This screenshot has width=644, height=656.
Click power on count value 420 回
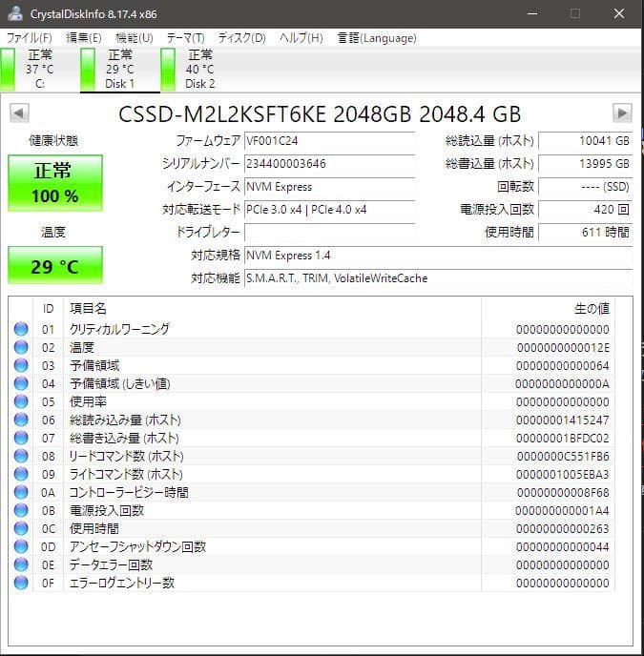(586, 209)
